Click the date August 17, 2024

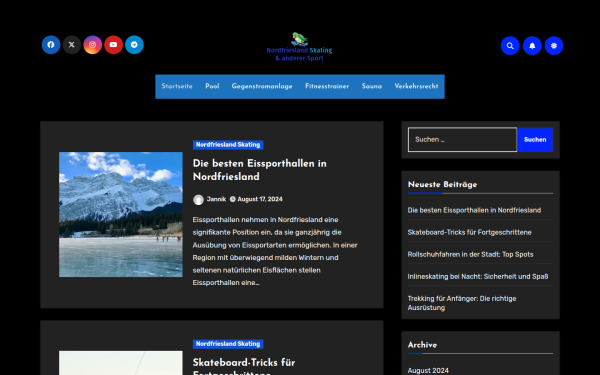coord(260,199)
